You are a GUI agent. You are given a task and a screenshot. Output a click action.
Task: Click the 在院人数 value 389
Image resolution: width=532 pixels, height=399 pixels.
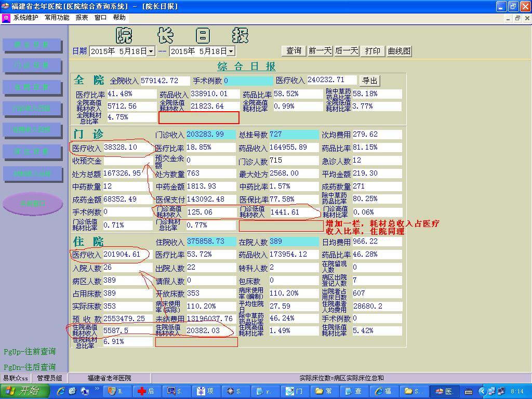point(294,241)
